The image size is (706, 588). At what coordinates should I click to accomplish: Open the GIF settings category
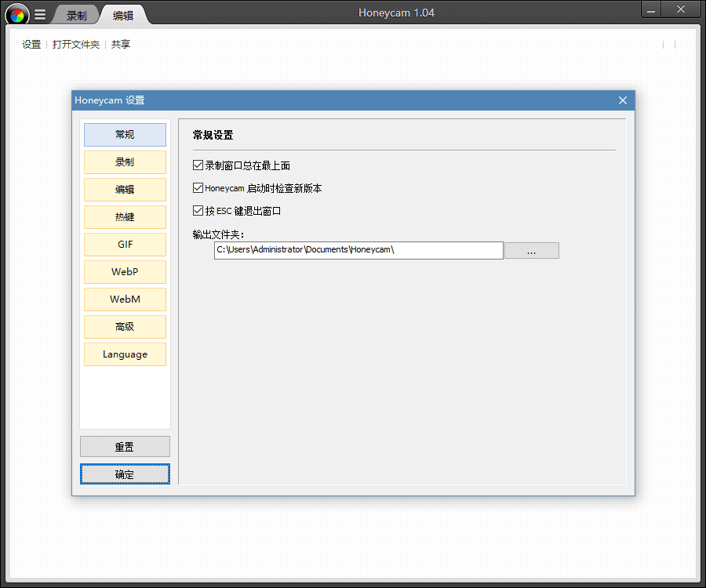click(126, 245)
